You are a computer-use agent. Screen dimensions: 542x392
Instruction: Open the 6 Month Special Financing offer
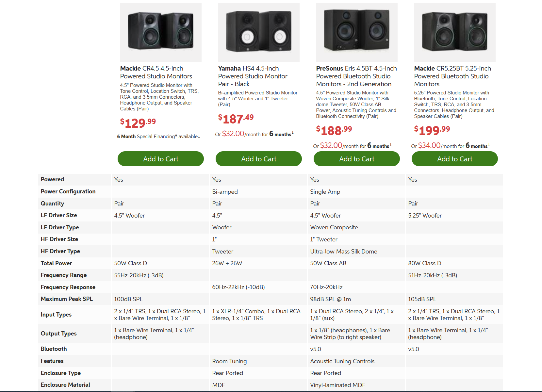click(x=158, y=137)
